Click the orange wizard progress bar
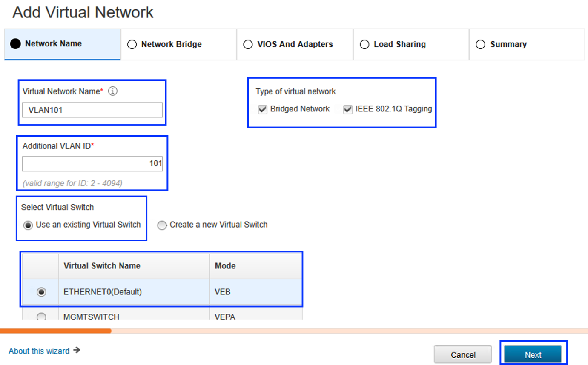Viewport: 588px width, 365px height. pos(55,331)
